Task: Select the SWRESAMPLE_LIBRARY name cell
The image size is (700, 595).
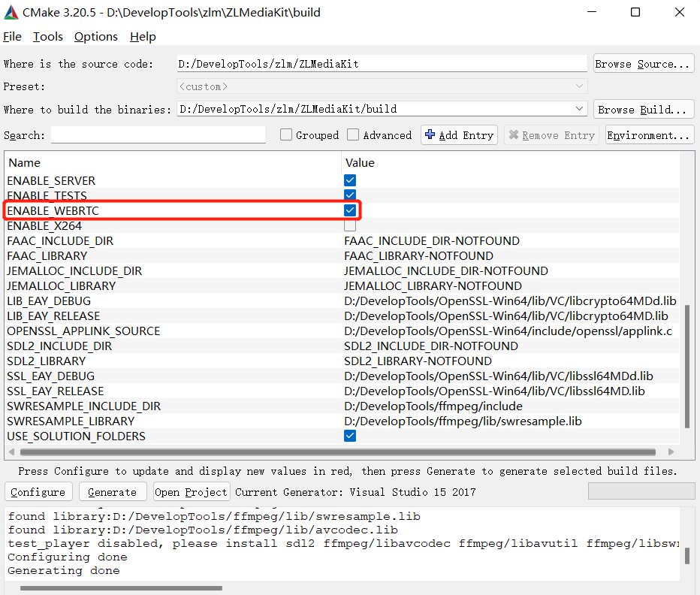Action: (x=71, y=421)
